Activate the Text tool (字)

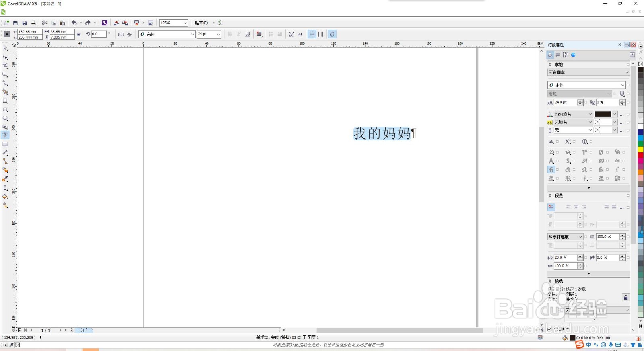point(5,135)
